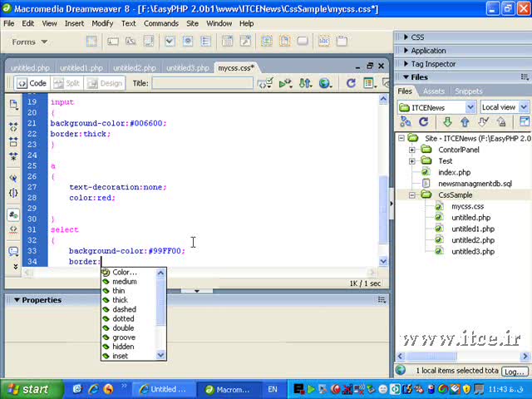Insert a form Button icon
The height and width of the screenshot is (399, 532).
pyautogui.click(x=303, y=42)
